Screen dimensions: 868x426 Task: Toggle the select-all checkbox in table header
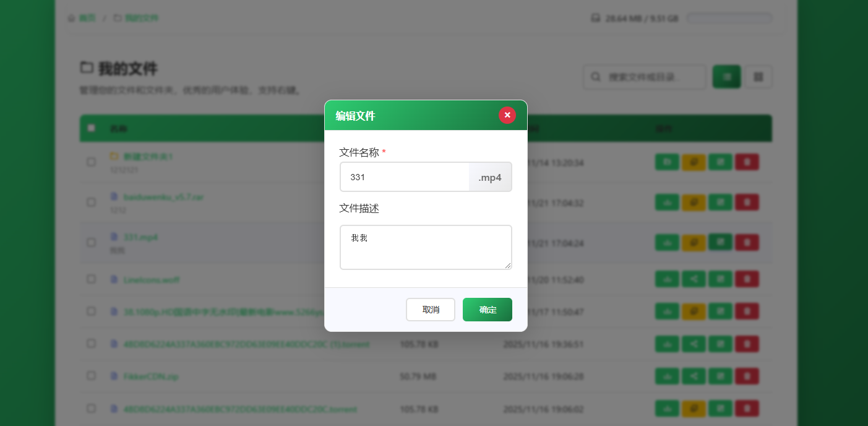[x=92, y=128]
